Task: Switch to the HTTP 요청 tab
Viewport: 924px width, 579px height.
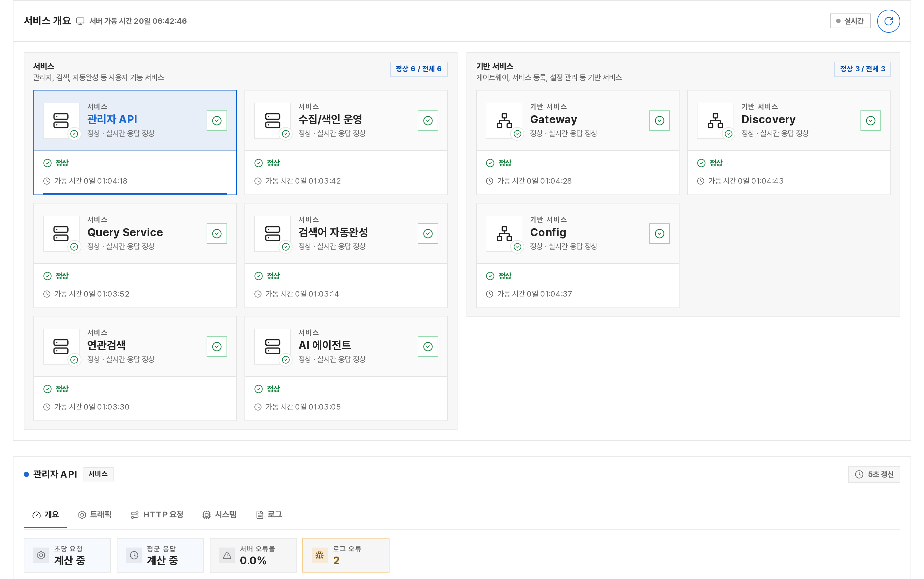Action: coord(157,515)
